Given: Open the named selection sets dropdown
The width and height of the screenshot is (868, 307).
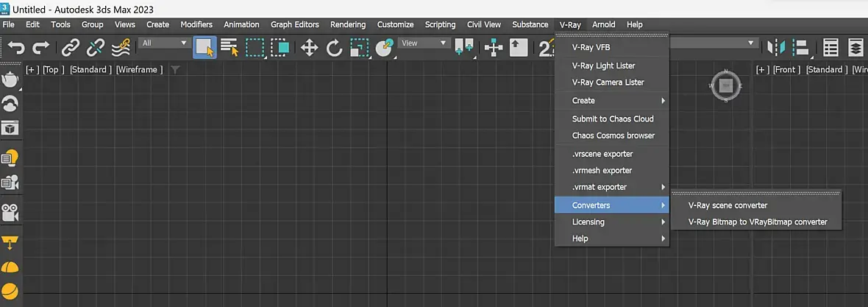Looking at the screenshot, I should click(x=714, y=43).
